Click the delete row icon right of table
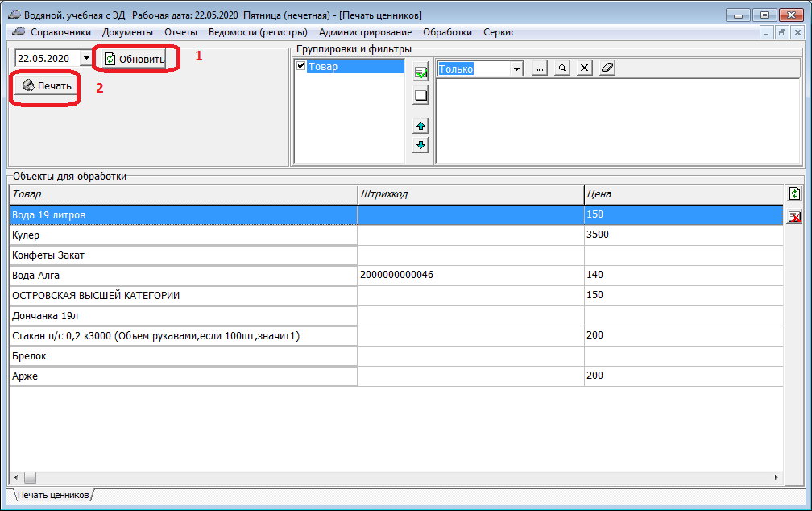 point(794,216)
